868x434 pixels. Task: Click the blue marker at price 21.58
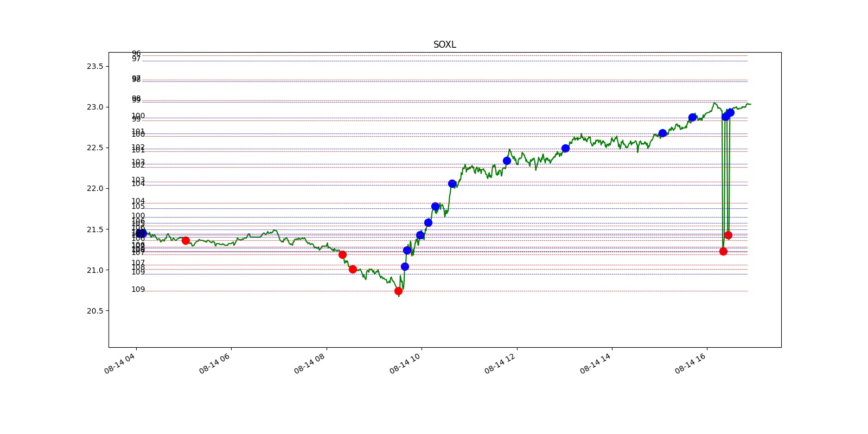428,222
